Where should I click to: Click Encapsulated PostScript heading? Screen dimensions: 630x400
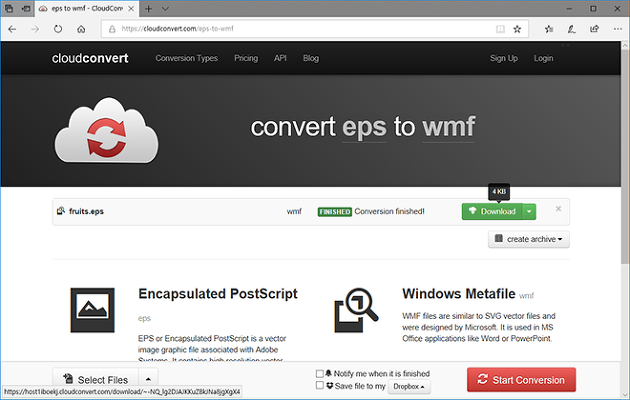point(218,294)
